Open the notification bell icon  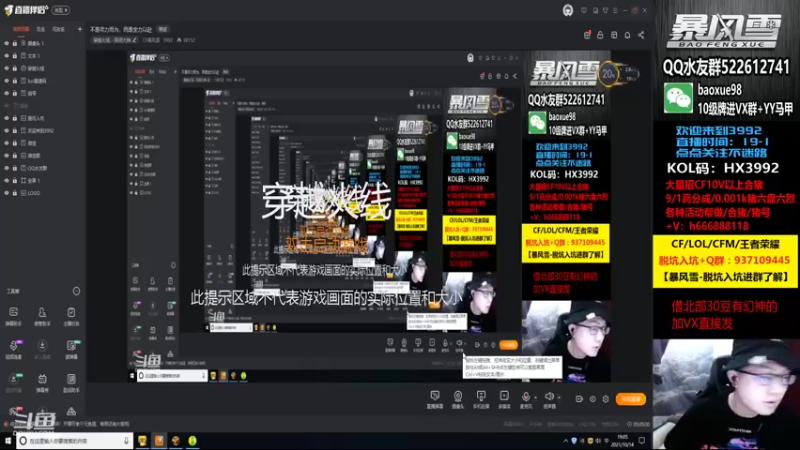(628, 35)
